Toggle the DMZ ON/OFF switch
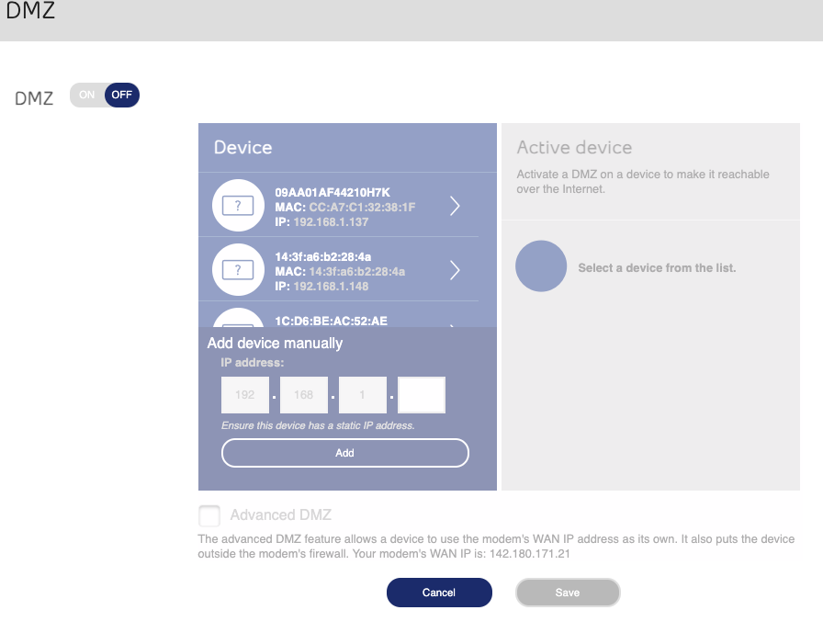The width and height of the screenshot is (823, 644). point(105,95)
